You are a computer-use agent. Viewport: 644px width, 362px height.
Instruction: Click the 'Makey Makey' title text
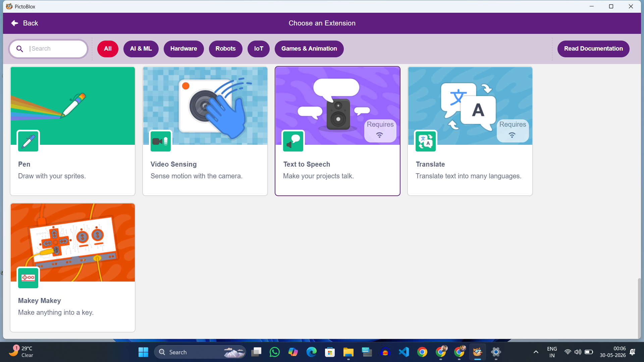pos(40,301)
